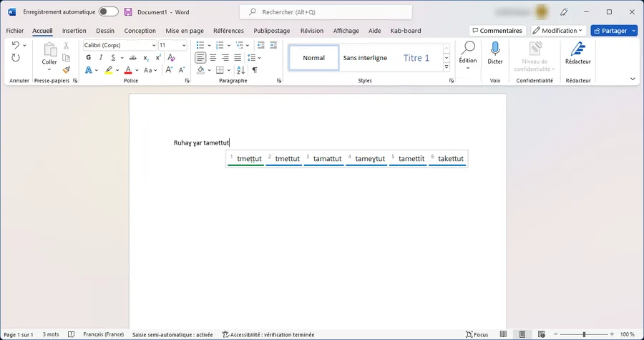The width and height of the screenshot is (644, 340).
Task: Open bullet list style dropdown arrow
Action: (209, 45)
